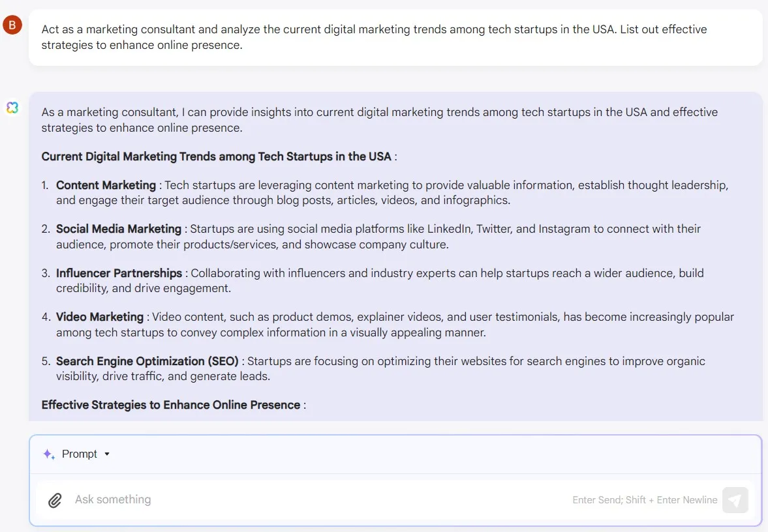768x532 pixels.
Task: Focus the Ask something input field
Action: [x=313, y=500]
